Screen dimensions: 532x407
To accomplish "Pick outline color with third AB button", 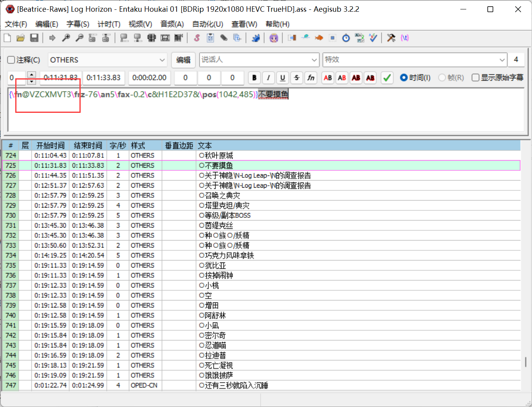I will 356,78.
